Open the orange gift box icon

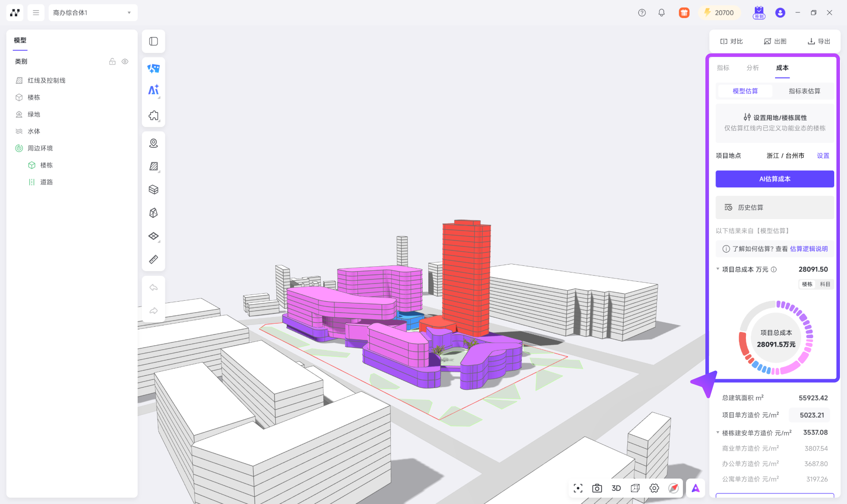[684, 13]
